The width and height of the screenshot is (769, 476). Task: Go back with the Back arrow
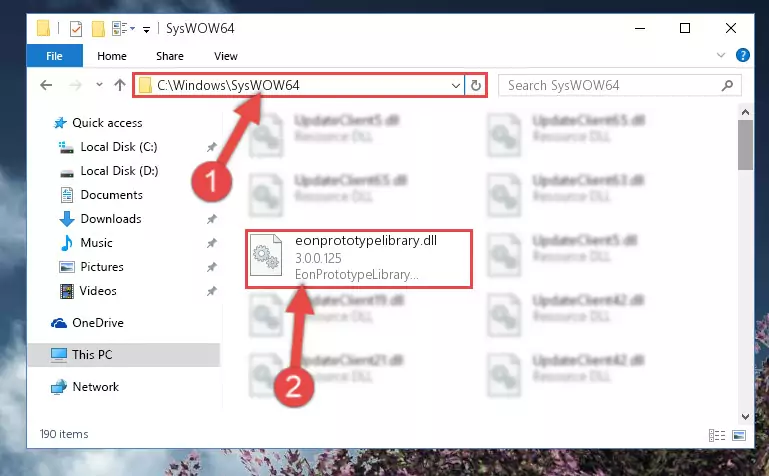(x=46, y=85)
